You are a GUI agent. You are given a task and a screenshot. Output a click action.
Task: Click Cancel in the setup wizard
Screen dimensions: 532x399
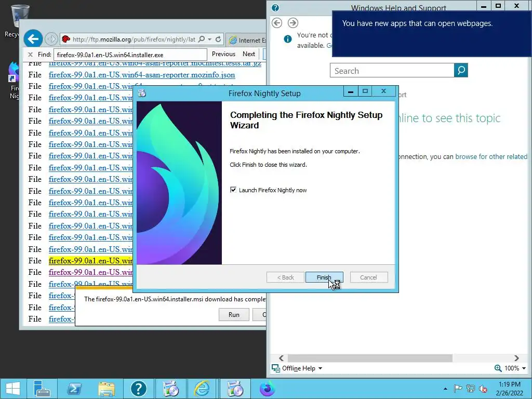[368, 277]
